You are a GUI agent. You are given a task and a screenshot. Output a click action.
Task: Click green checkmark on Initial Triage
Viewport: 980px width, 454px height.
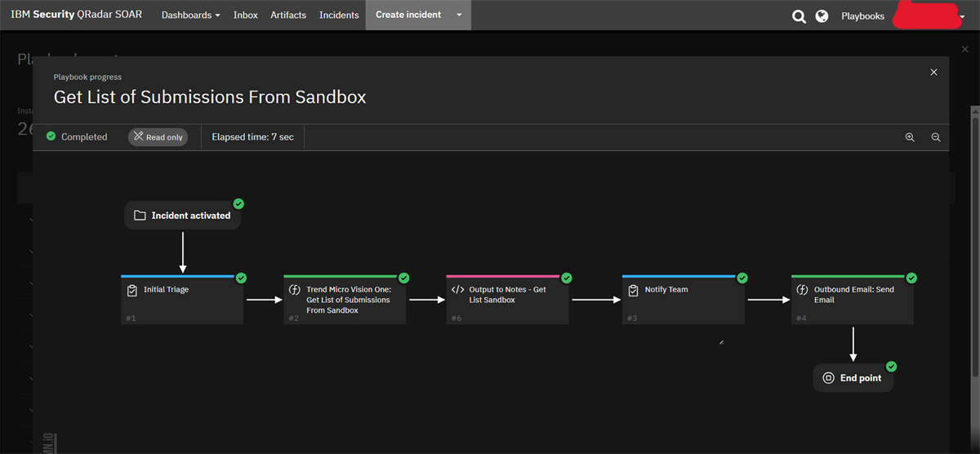(x=241, y=278)
